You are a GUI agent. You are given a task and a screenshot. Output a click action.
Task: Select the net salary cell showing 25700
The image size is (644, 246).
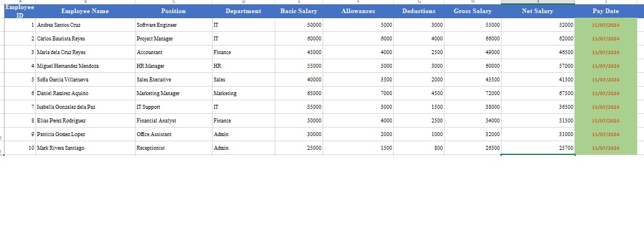point(537,148)
